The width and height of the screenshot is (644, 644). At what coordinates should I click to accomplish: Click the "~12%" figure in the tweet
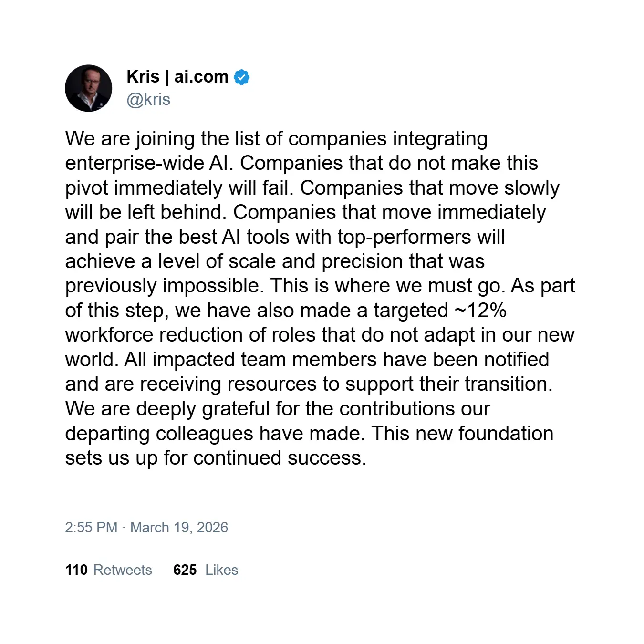click(480, 311)
